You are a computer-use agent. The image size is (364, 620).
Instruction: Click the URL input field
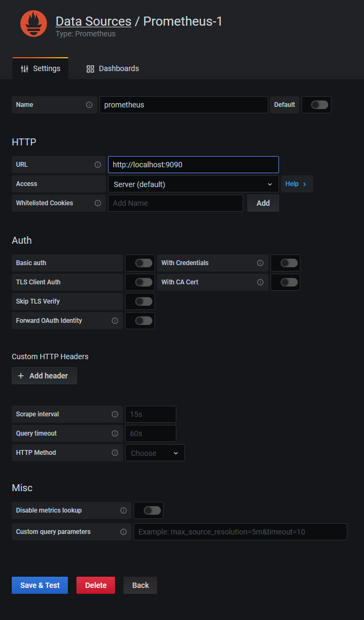[193, 165]
